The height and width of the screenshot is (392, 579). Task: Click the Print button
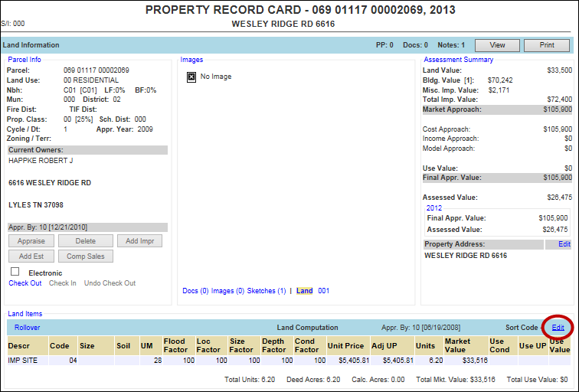547,45
